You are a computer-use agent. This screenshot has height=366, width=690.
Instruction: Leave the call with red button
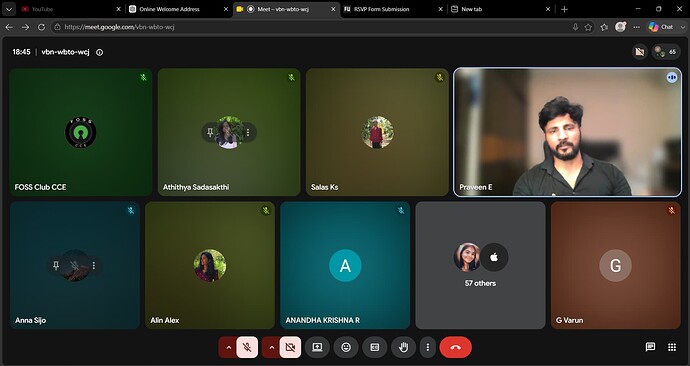point(455,348)
